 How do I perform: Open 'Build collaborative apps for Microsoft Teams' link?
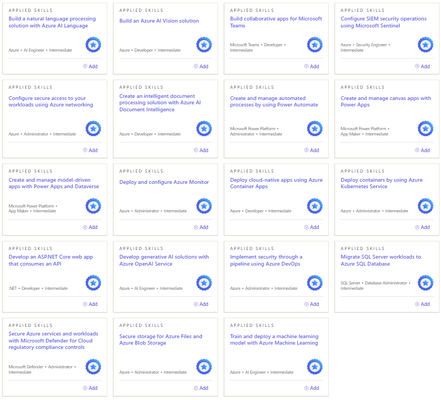tap(276, 22)
